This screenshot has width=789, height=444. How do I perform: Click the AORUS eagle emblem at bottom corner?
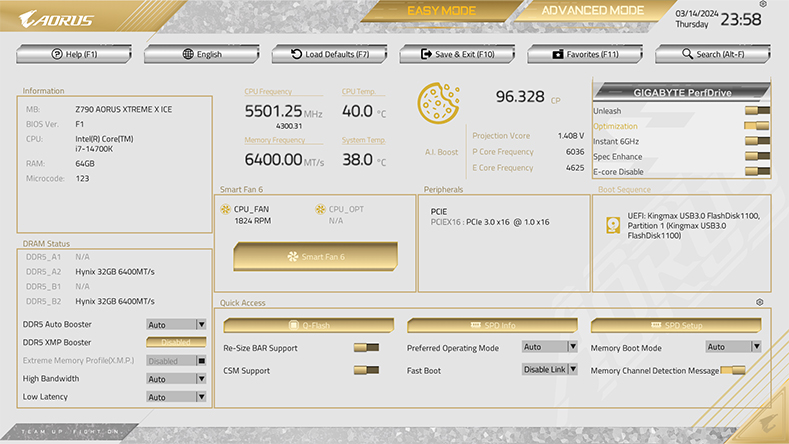pos(767,424)
